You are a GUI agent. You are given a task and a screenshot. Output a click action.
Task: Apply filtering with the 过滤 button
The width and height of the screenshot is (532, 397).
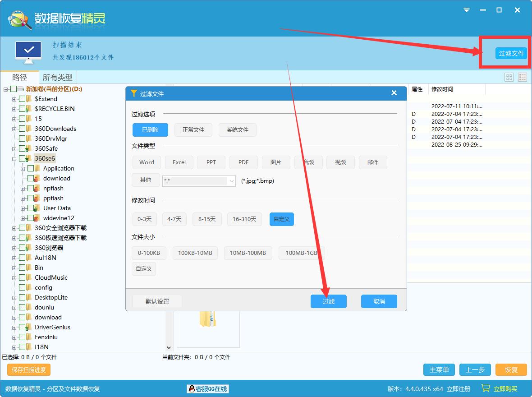tap(329, 301)
